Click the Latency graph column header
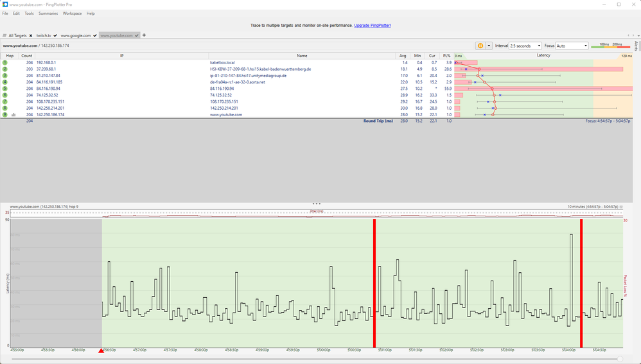Screen dimensions: 641x364 coord(543,56)
